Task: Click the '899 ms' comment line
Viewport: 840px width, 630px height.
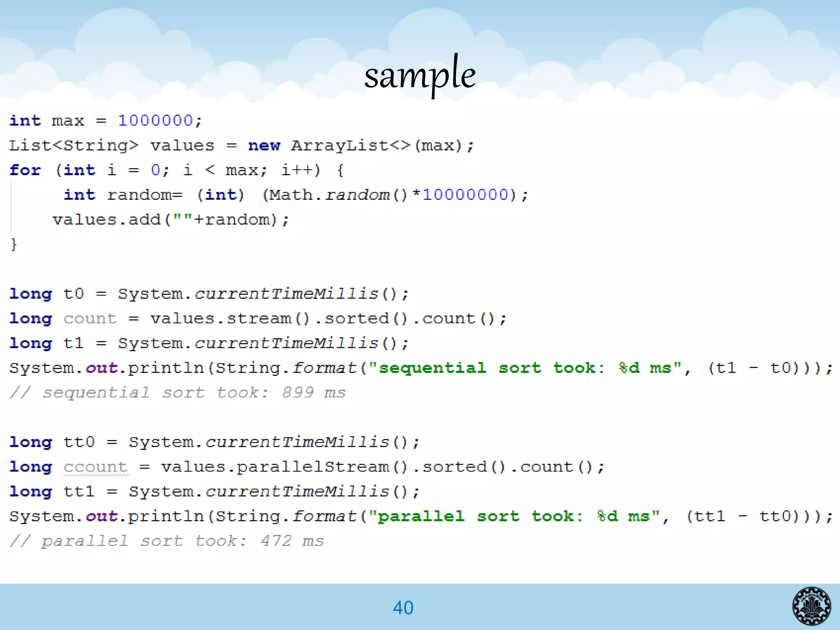Action: [177, 393]
